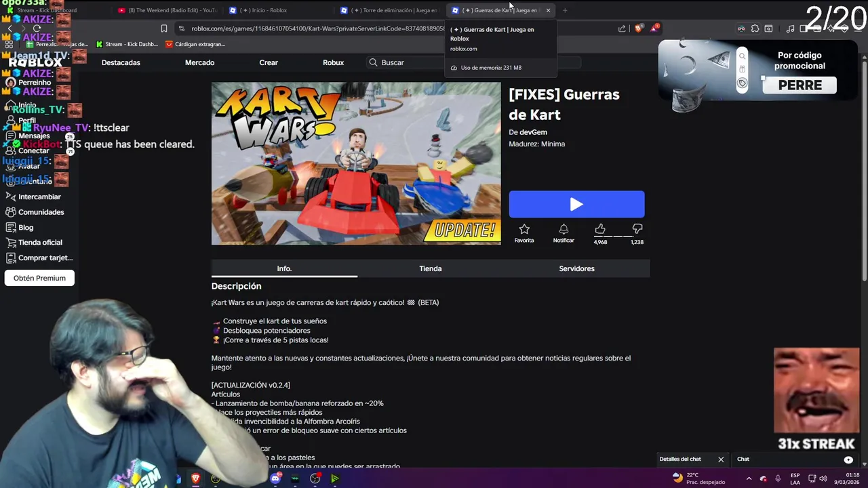This screenshot has height=488, width=868.
Task: Like the game with the thumbs-up icon
Action: coord(600,229)
